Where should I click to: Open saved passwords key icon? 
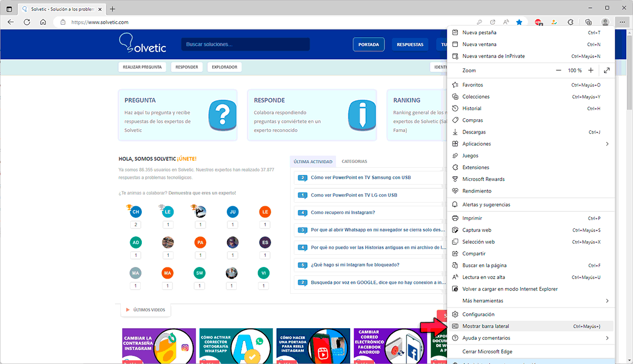(x=479, y=22)
